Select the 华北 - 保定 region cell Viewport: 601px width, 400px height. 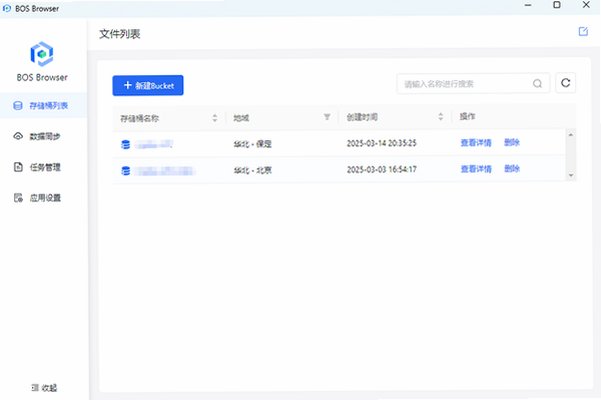[253, 144]
